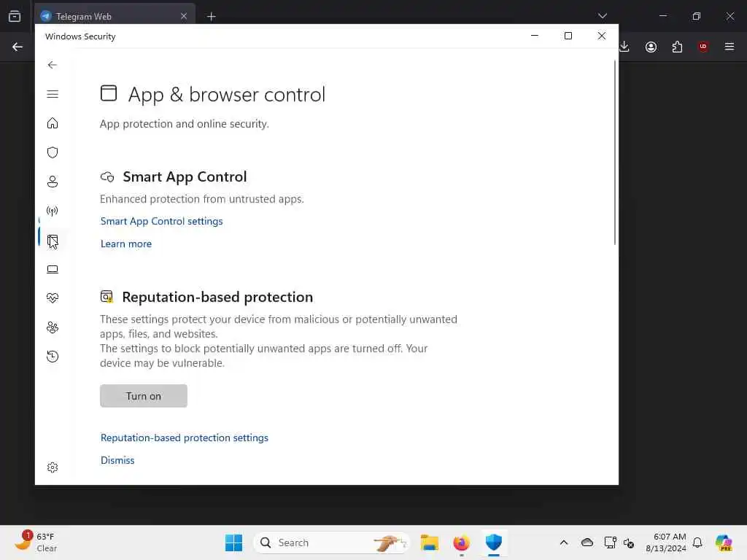The height and width of the screenshot is (560, 747).
Task: Open Firefox from the taskbar
Action: 461,542
